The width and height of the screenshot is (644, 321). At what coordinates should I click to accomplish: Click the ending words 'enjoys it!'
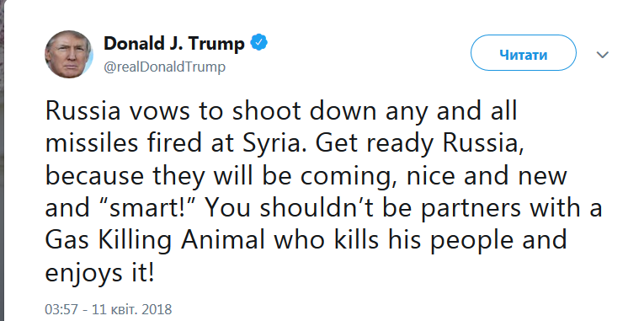99,273
